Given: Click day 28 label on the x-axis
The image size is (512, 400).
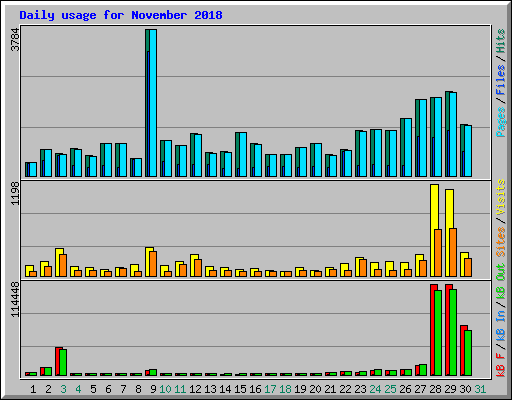Looking at the screenshot, I should [435, 389].
